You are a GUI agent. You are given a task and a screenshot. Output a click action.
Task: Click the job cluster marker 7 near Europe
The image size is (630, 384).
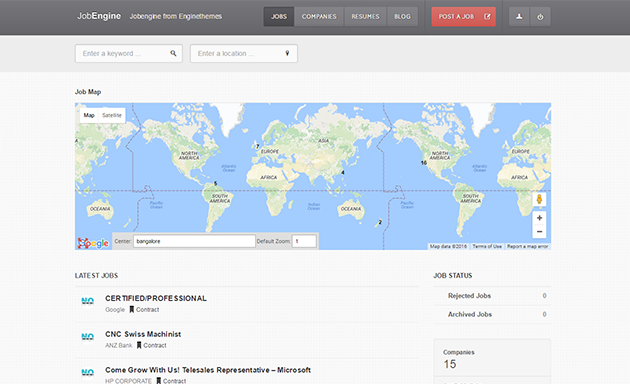258,147
